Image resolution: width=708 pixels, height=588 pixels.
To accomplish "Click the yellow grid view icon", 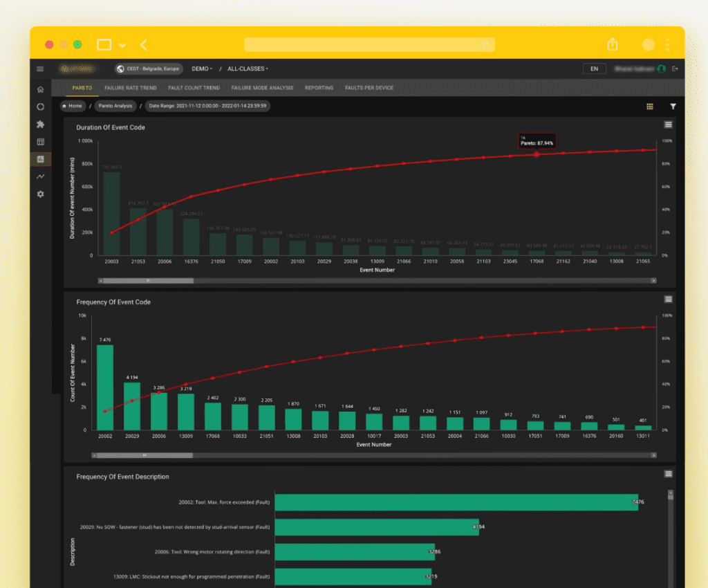I will tap(650, 107).
